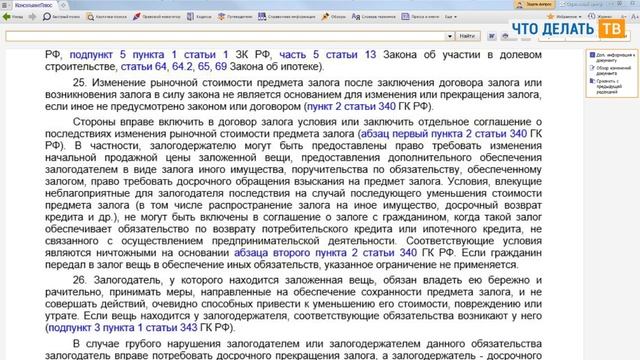640x360 pixels.
Task: Go forward with the gray arrow
Action: (x=32, y=17)
